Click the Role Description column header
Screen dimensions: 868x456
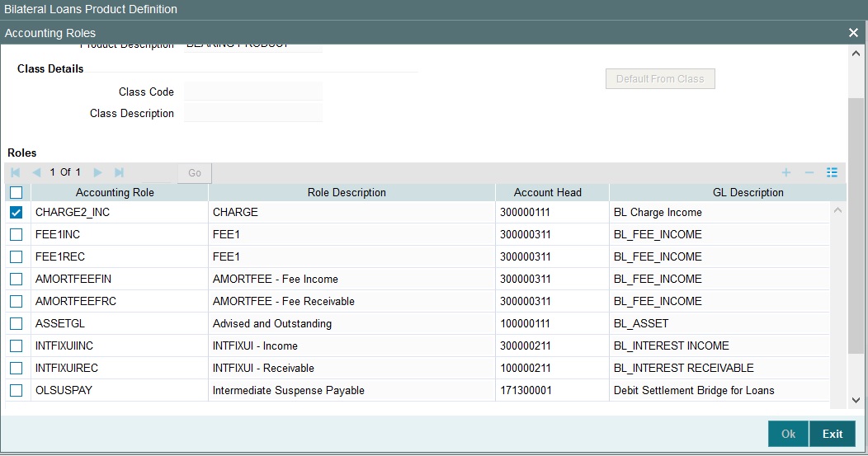point(351,193)
